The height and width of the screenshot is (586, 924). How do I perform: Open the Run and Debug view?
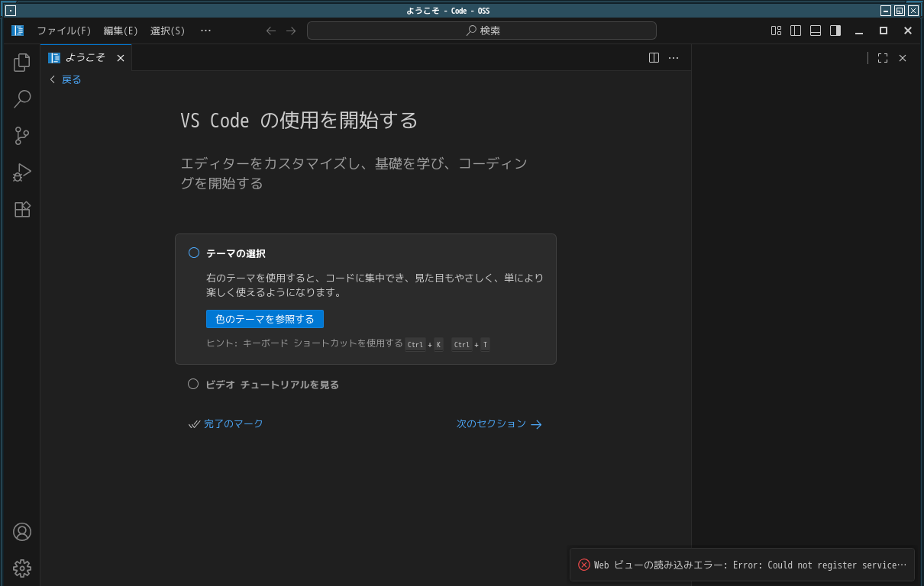click(x=22, y=172)
